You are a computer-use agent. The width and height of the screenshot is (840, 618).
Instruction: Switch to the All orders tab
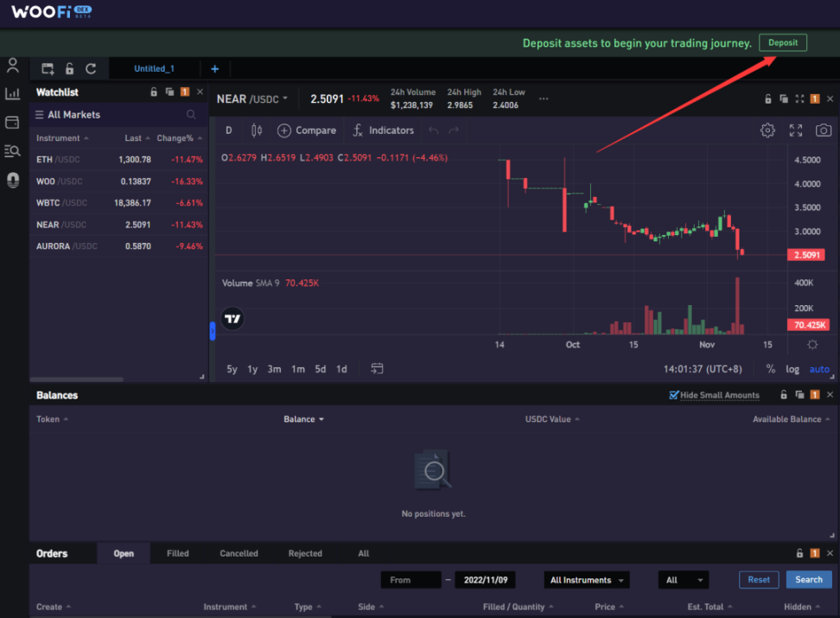[x=364, y=553]
